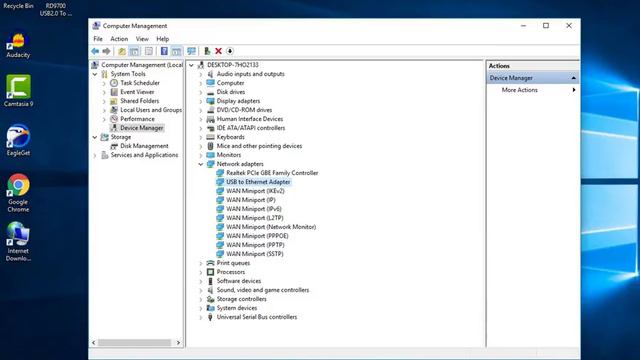Click the Up one level folder icon

(122, 51)
